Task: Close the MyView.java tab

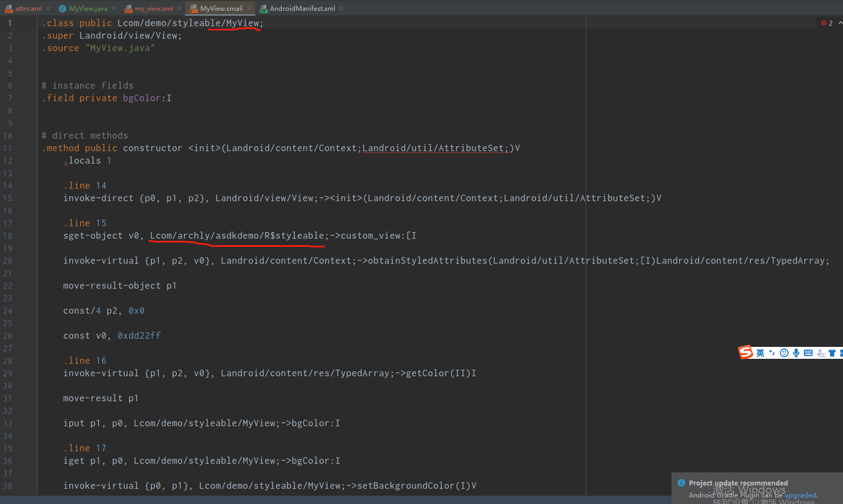Action: pos(113,8)
